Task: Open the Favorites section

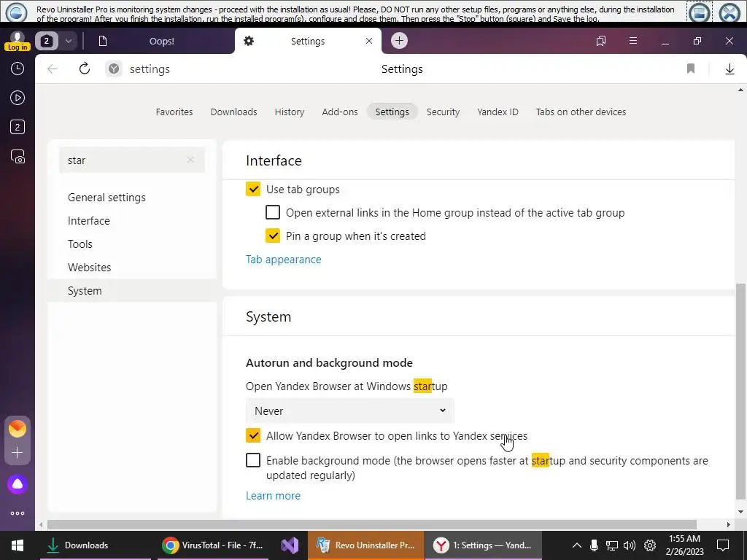Action: pyautogui.click(x=174, y=112)
